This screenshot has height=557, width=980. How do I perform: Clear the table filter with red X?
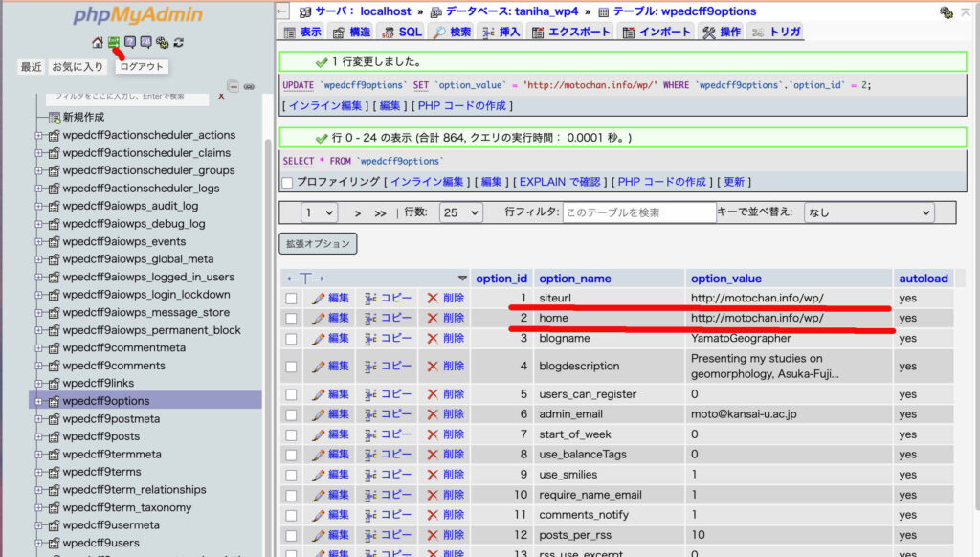(221, 96)
